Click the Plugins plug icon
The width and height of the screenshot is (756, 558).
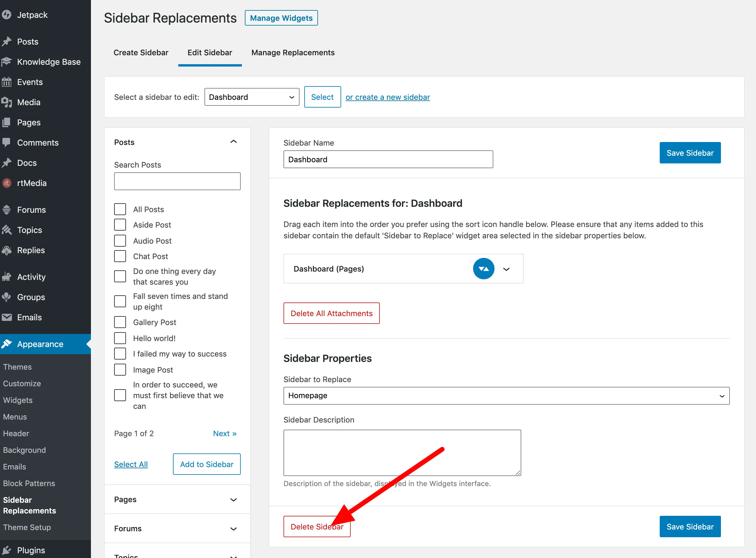click(7, 550)
